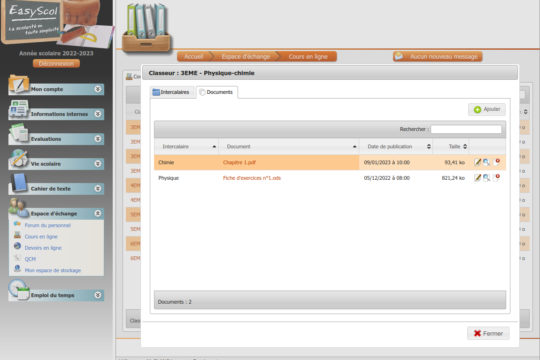Expand the Mon compte menu section

98,89
